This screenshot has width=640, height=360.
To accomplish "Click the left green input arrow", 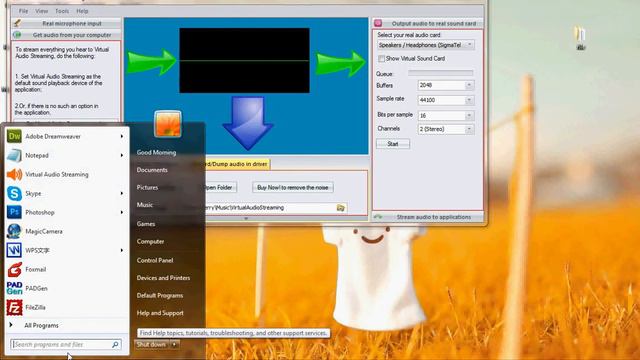I will click(x=151, y=62).
